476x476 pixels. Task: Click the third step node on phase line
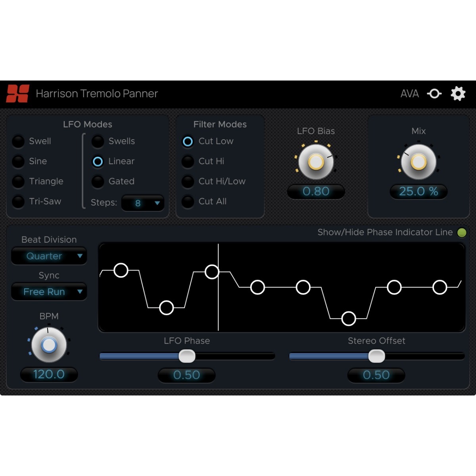click(212, 272)
